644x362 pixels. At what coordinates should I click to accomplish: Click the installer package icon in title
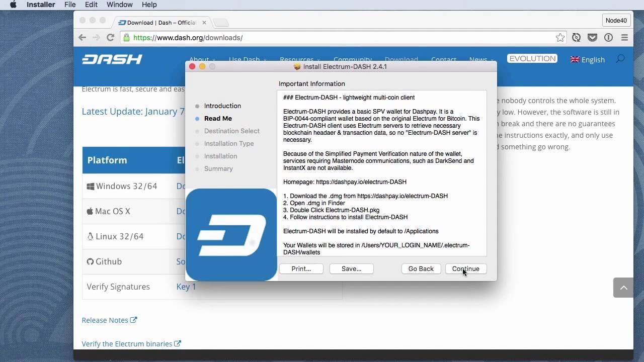click(x=297, y=66)
